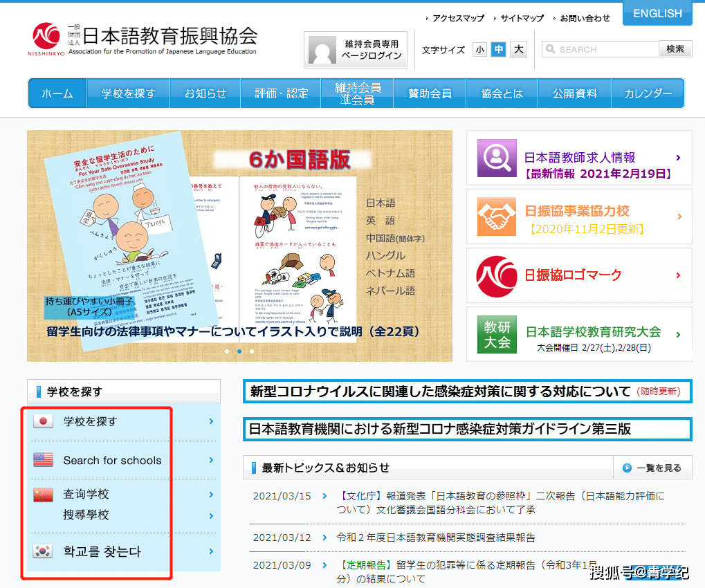Viewport: 705px width, 588px height.
Task: Click the South Korea flag icon
Action: (x=43, y=551)
